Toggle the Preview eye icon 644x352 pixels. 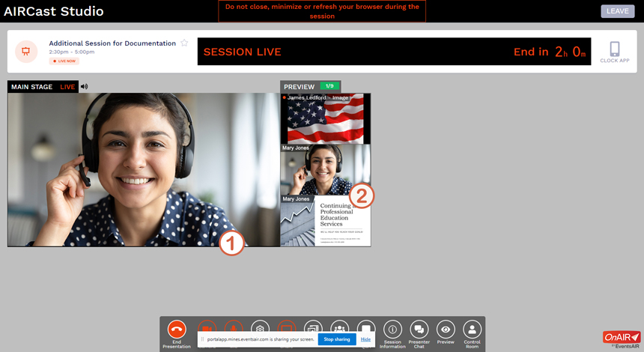tap(446, 330)
